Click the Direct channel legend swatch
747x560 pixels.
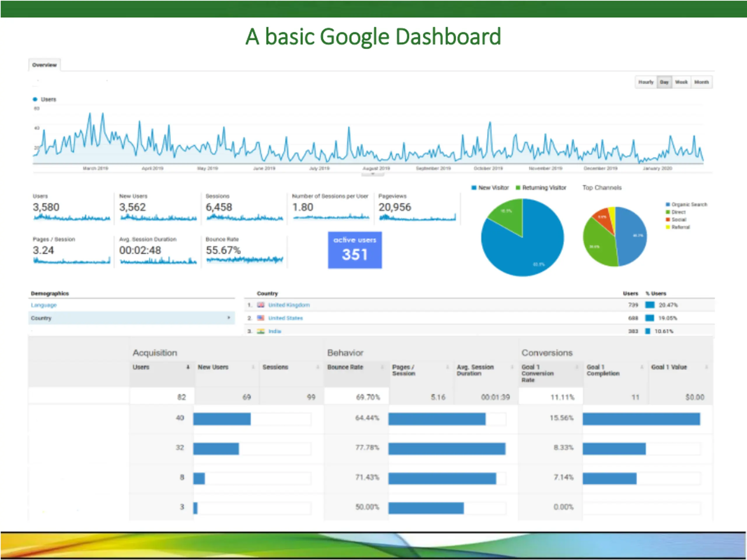coord(668,212)
